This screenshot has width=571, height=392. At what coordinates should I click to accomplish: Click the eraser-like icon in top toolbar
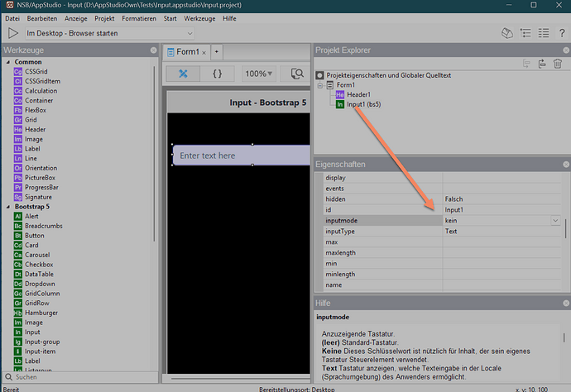507,33
